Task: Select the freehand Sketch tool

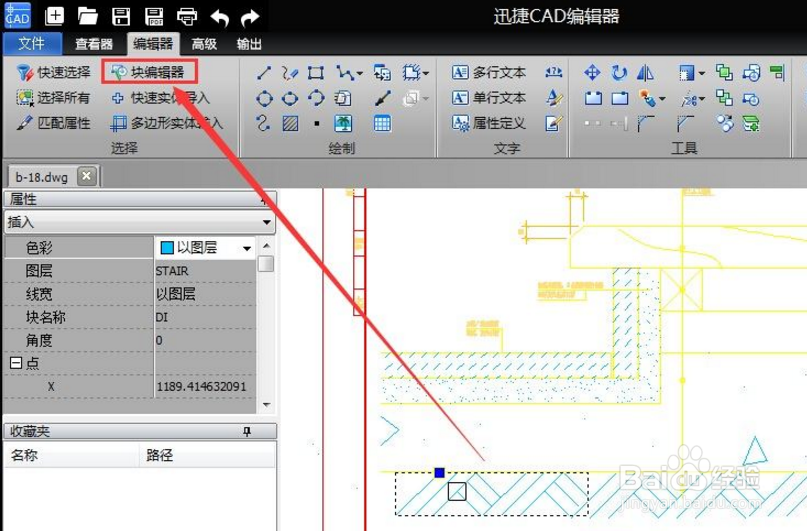Action: pos(290,73)
